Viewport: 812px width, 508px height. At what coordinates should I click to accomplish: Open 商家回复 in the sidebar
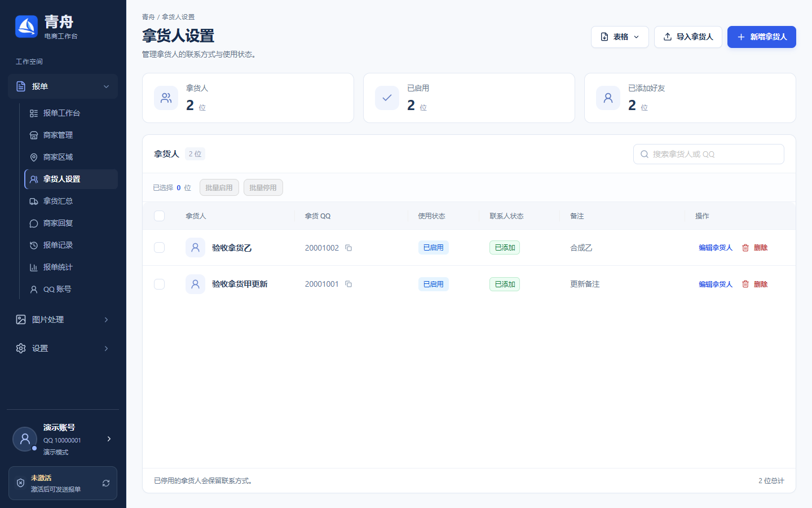[x=71, y=223]
